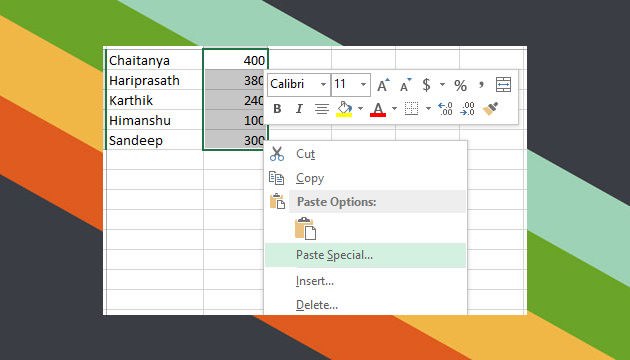This screenshot has width=630, height=360.
Task: Choose Cut from context menu
Action: click(366, 154)
